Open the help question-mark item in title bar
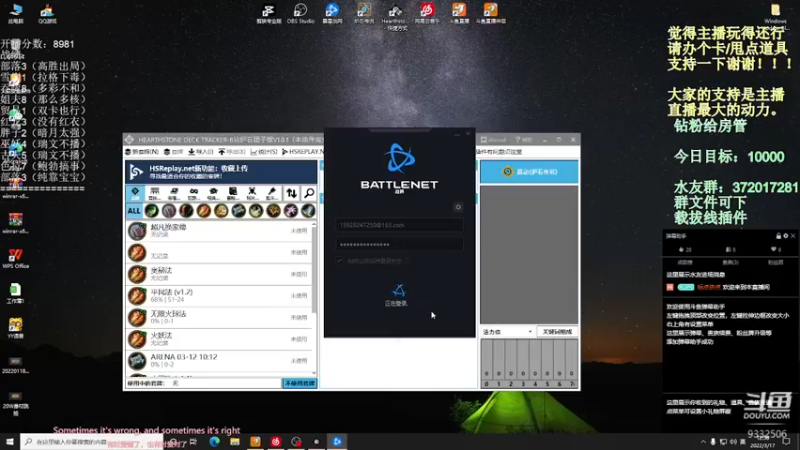800x450 pixels. (523, 140)
